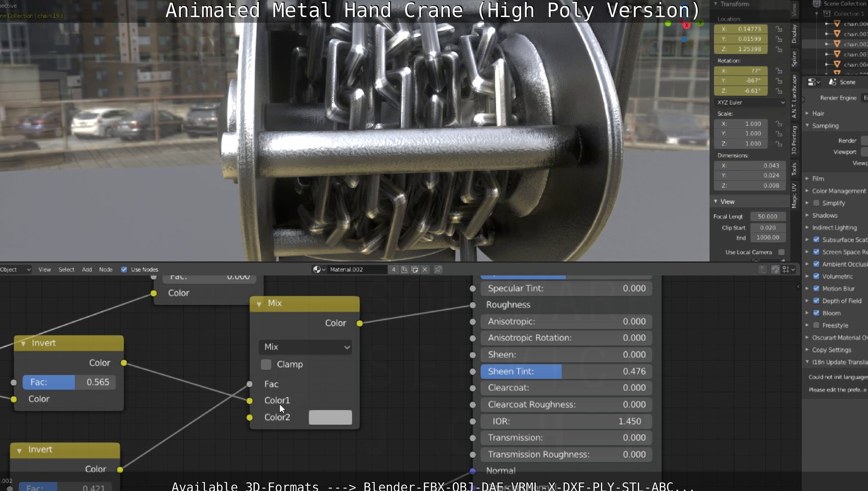Open the Color2 swatch in Mix node
This screenshot has width=868, height=491.
click(x=330, y=417)
